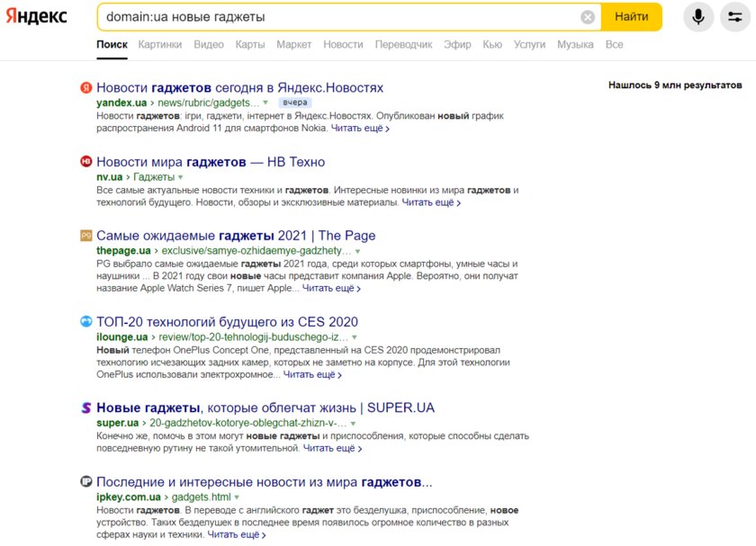Select the active Поиск tab
756x546 pixels.
point(112,44)
